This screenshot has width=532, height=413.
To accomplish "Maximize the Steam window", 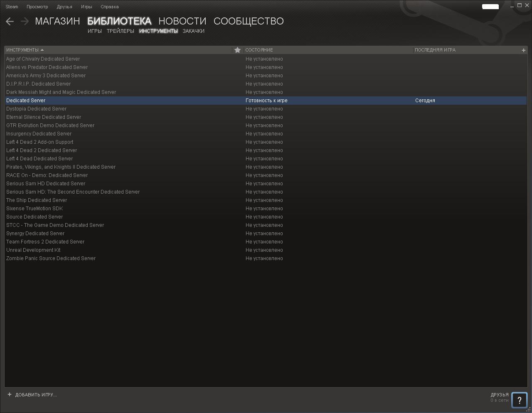I will tap(520, 5).
